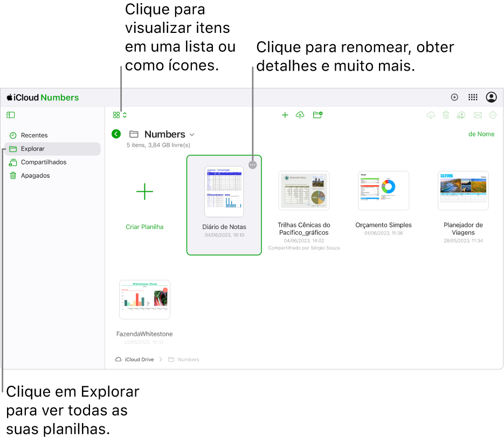Open the iCloud apps grid launcher

pos(473,97)
